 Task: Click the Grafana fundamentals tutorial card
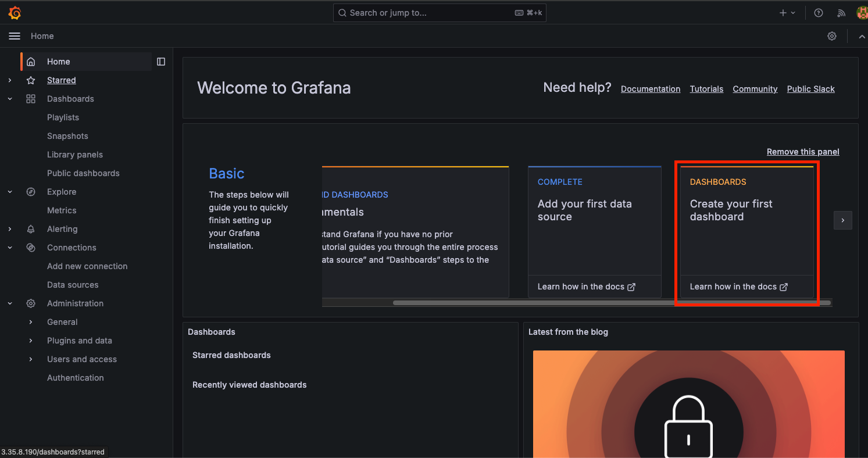[x=415, y=232]
